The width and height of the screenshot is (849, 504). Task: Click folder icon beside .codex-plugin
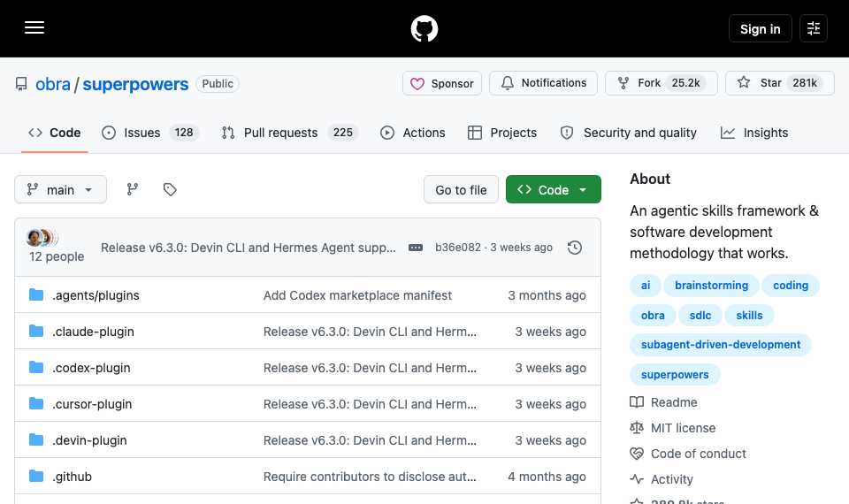click(x=36, y=367)
